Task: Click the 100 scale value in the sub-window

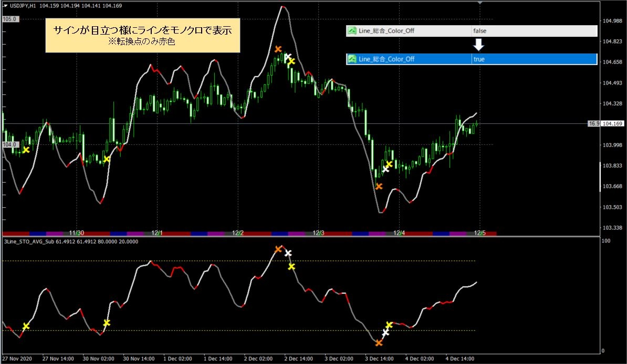Action: pyautogui.click(x=606, y=241)
